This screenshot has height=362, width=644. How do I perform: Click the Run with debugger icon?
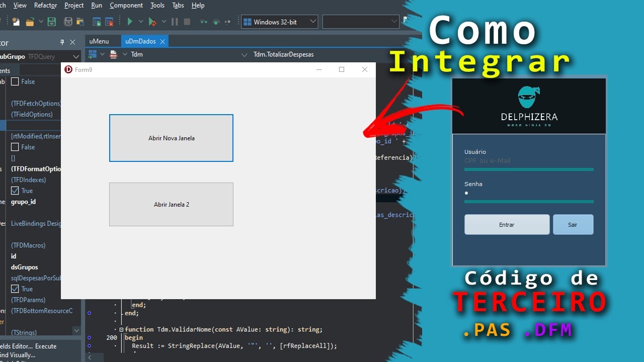152,22
